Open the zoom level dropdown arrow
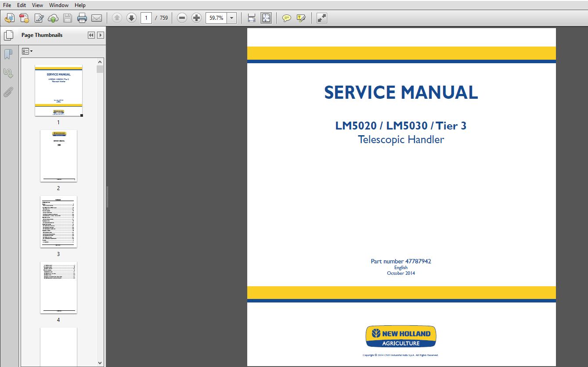The height and width of the screenshot is (367, 588). click(232, 18)
